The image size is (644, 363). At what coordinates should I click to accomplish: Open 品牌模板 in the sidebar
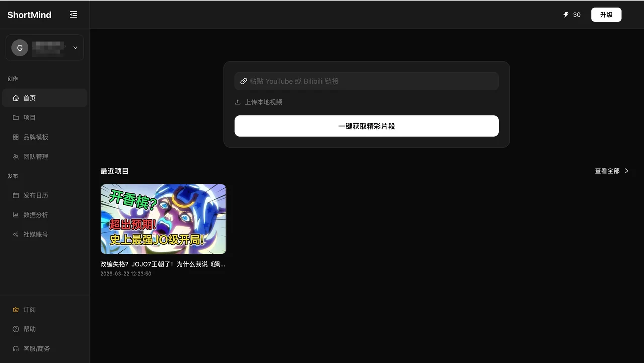45,137
